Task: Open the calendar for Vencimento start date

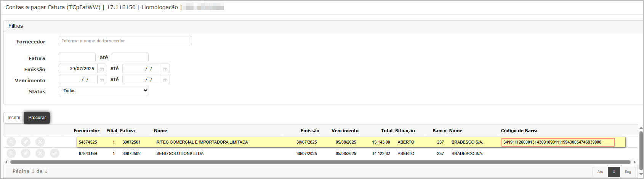Action: pyautogui.click(x=102, y=80)
